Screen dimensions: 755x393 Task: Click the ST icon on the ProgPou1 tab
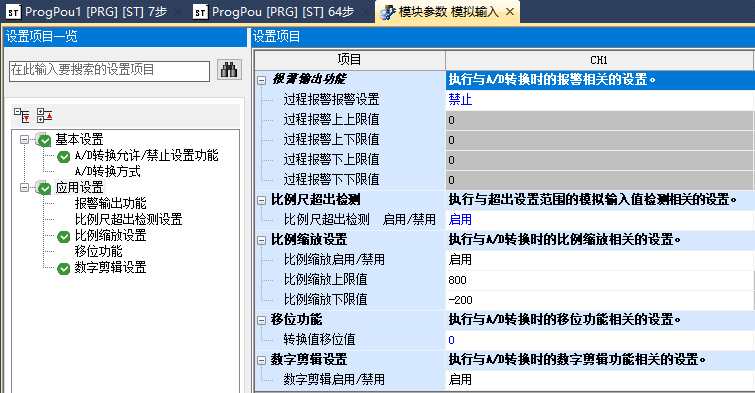click(13, 12)
